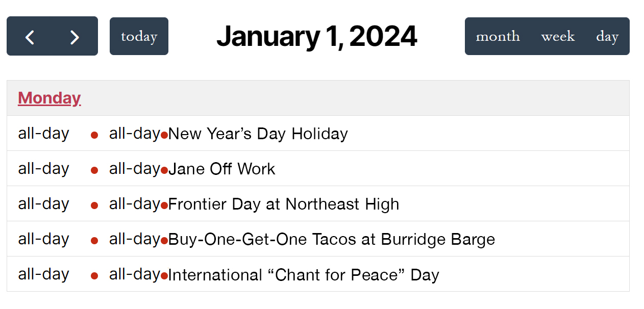Click the today button
This screenshot has height=309, width=644.
[x=139, y=37]
